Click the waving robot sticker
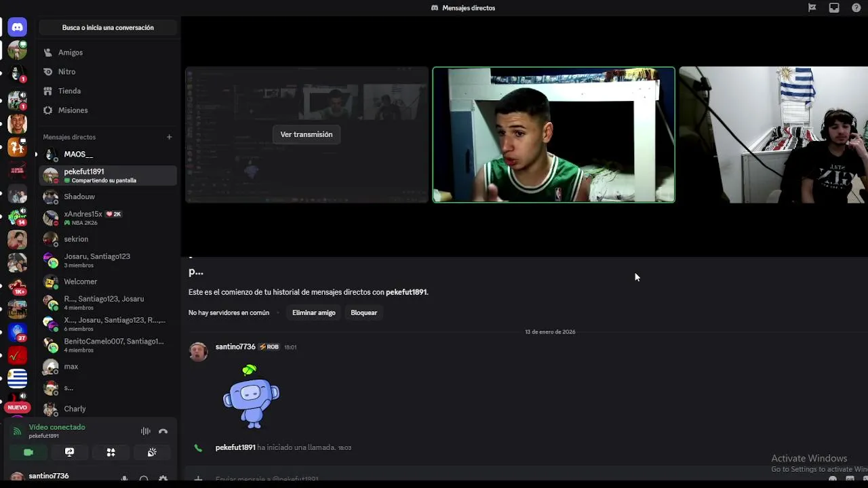 251,396
